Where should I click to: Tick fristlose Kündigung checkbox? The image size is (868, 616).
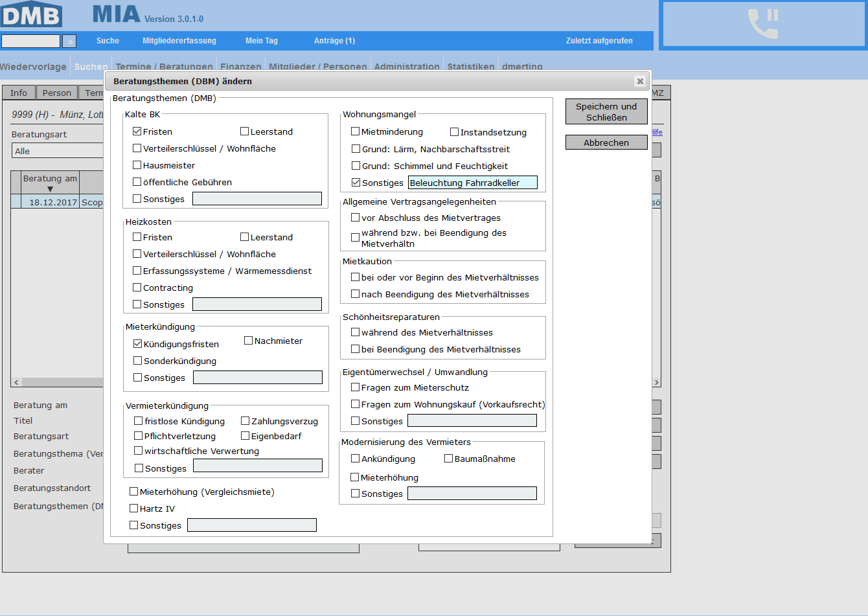coord(139,420)
